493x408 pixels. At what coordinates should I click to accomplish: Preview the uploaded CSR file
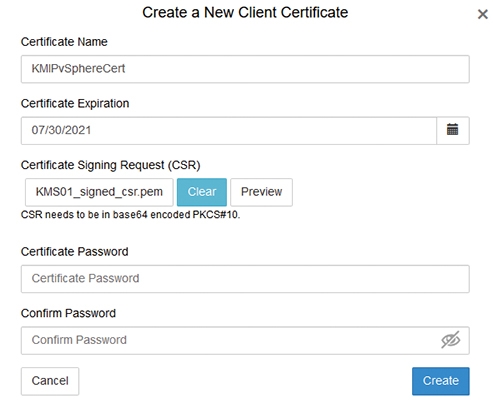click(x=261, y=192)
